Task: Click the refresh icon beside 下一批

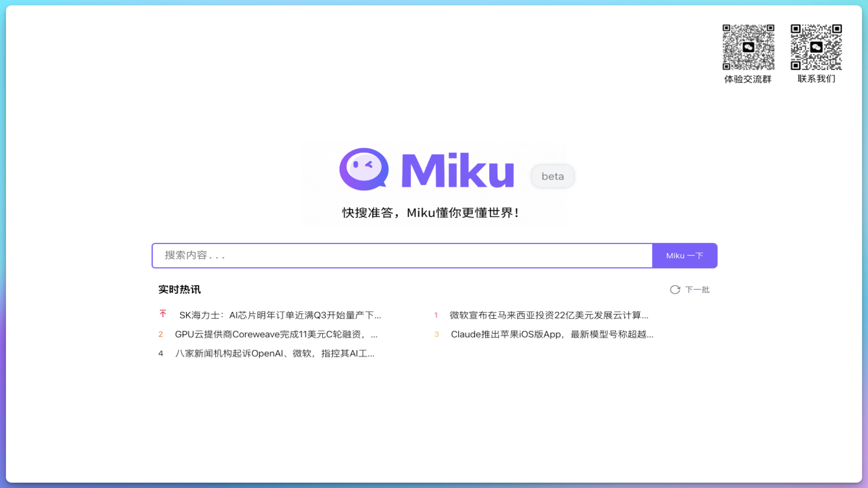Action: coord(674,290)
